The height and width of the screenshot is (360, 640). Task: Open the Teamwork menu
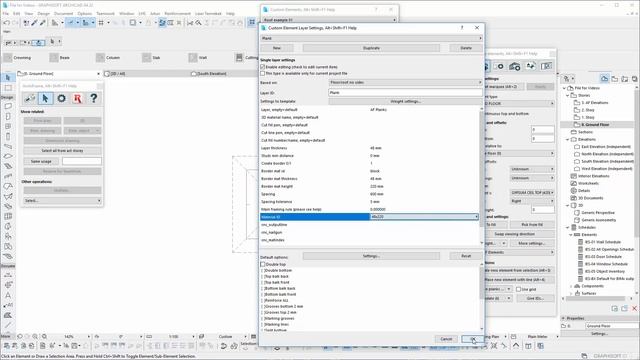point(105,13)
